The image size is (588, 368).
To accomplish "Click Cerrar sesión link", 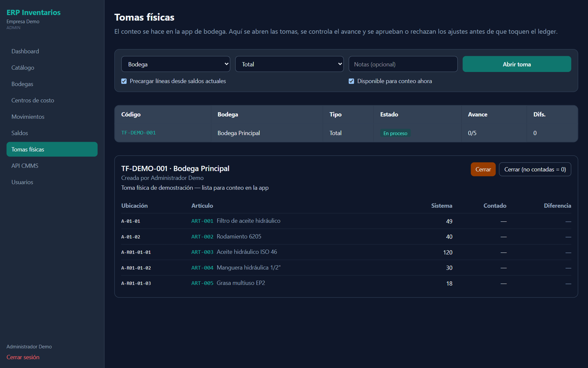I will coord(23,357).
